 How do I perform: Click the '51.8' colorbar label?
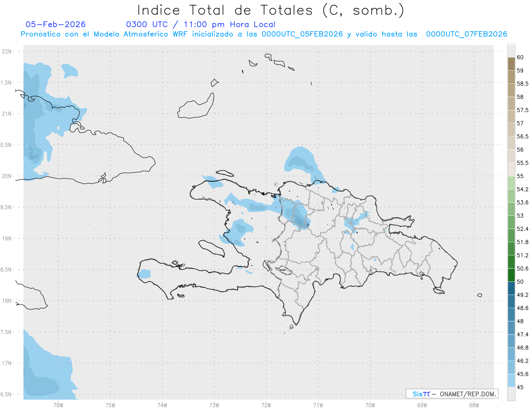click(x=522, y=242)
